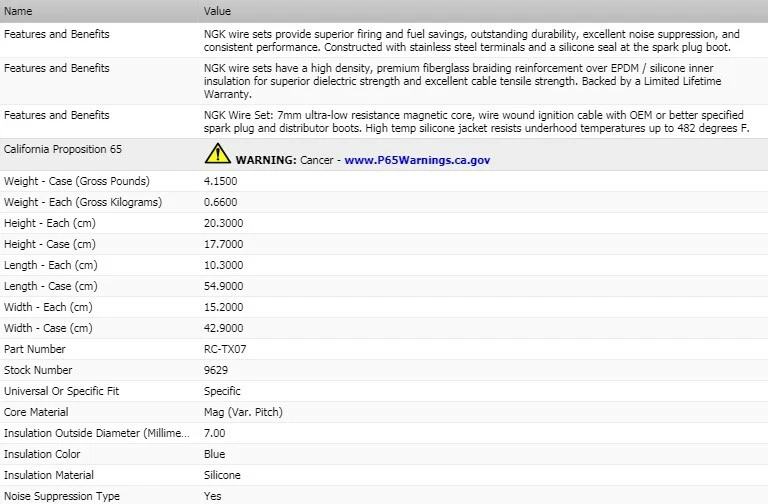Viewport: 768px width, 504px height.
Task: Select the Universal Or Specific Fit row
Action: pyautogui.click(x=384, y=391)
